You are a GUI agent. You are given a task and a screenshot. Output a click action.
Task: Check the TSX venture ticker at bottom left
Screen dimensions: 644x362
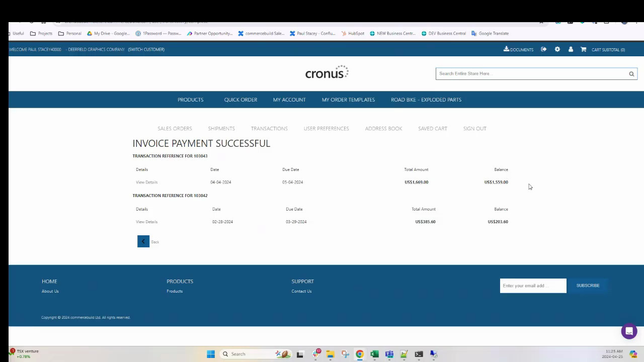[23, 353]
